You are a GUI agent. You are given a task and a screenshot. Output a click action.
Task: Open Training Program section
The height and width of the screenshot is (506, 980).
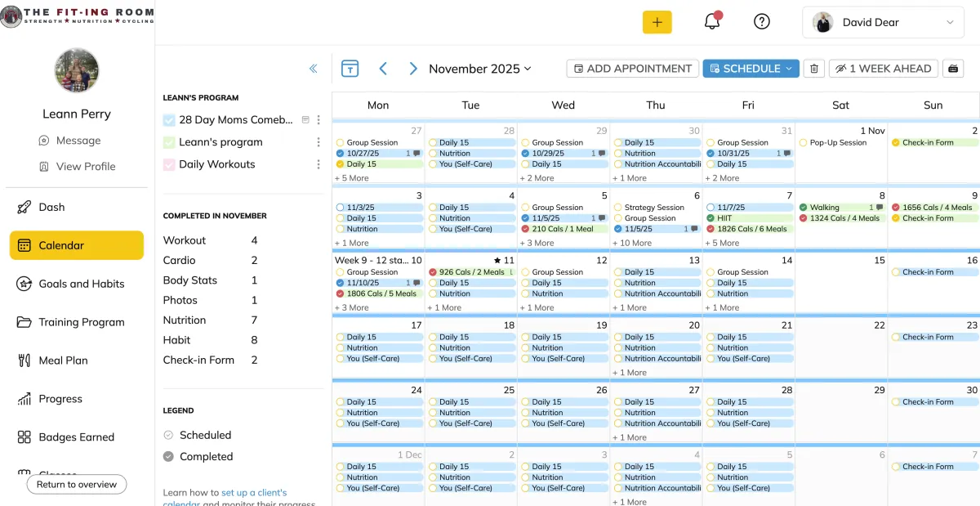77,322
